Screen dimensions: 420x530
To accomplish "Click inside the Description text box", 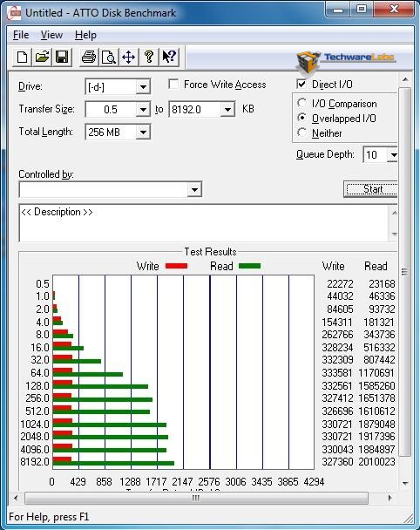I will [x=204, y=223].
